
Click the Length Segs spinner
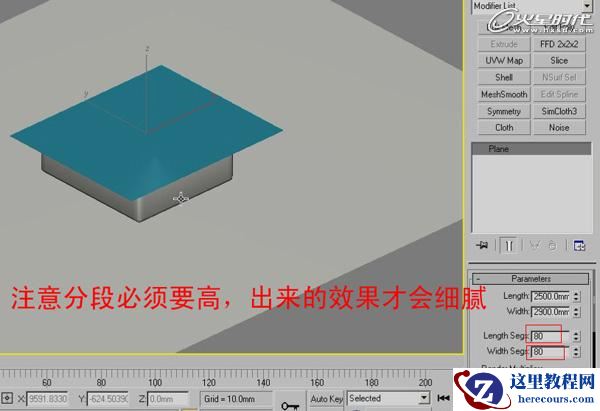[x=576, y=336]
